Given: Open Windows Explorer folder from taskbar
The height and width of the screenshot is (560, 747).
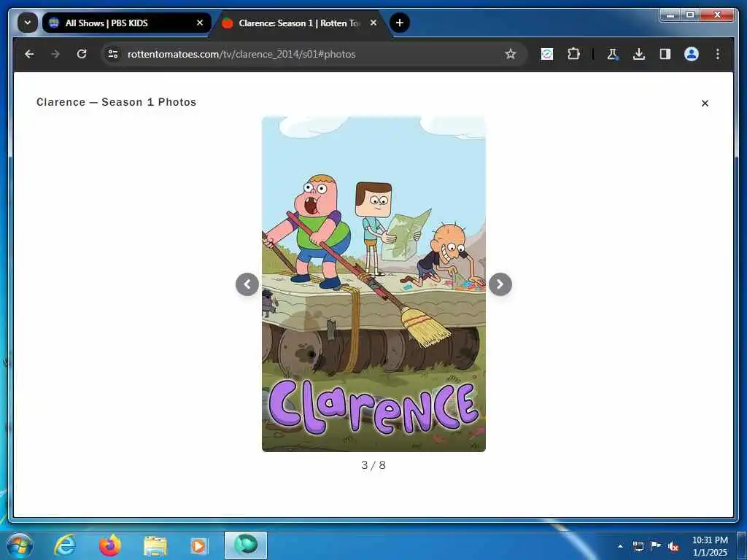Looking at the screenshot, I should click(x=155, y=546).
